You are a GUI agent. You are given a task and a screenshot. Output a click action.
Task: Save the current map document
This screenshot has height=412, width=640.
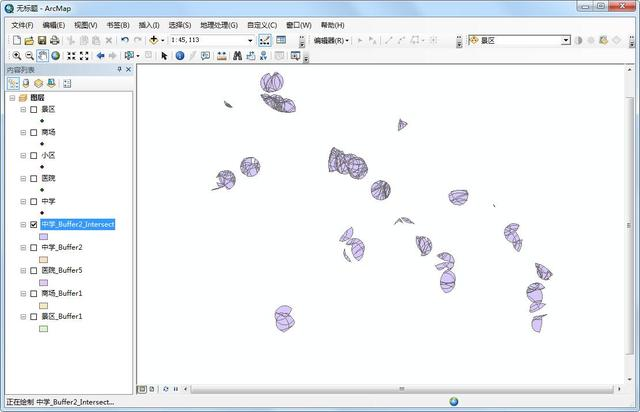pyautogui.click(x=42, y=40)
